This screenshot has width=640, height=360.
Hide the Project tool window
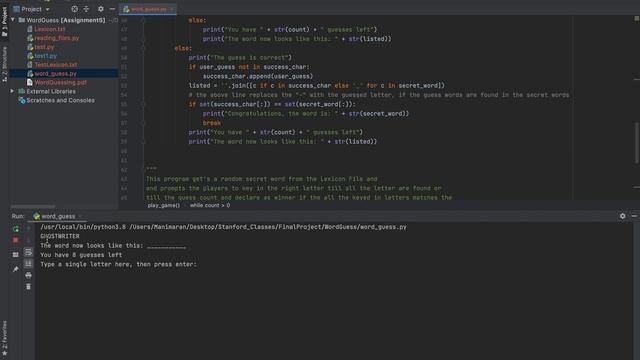tap(112, 9)
